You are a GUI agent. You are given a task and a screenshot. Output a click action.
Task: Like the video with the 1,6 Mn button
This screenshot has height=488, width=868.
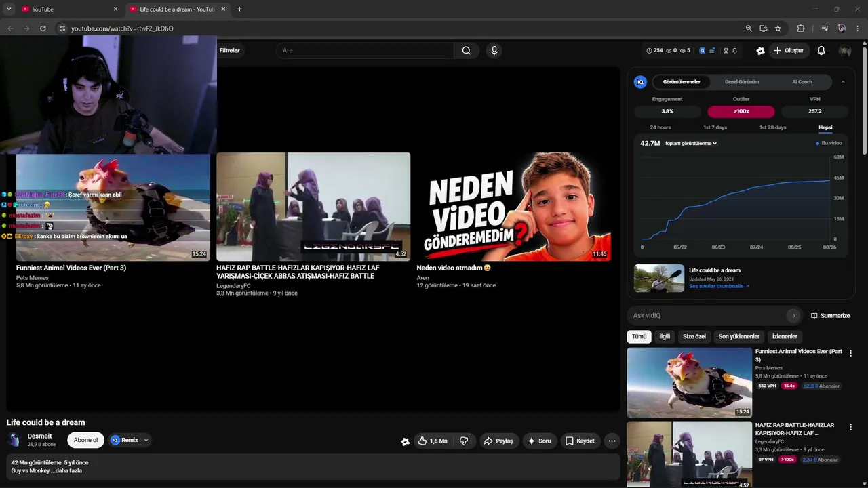(x=433, y=441)
